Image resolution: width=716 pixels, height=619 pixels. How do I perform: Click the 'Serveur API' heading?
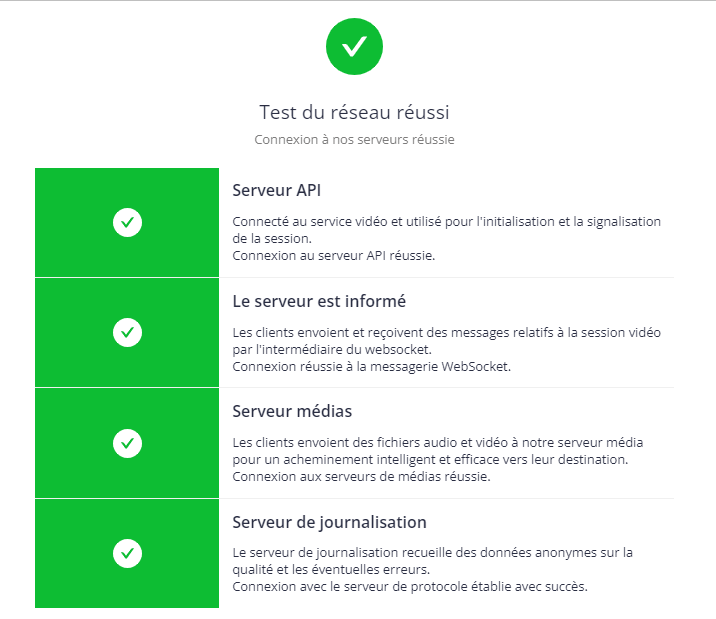click(x=277, y=190)
